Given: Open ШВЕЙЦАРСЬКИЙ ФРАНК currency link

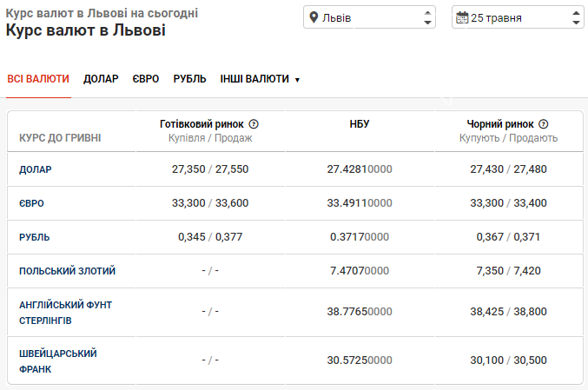Looking at the screenshot, I should click(58, 360).
